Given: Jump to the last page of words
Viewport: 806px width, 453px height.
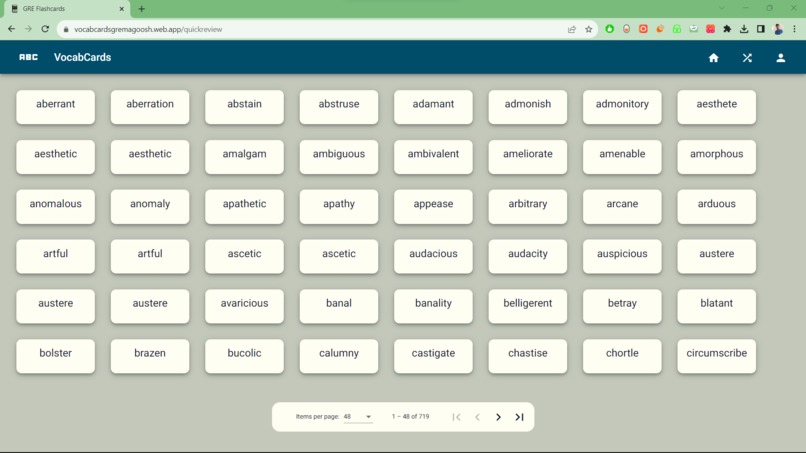Looking at the screenshot, I should tap(519, 417).
